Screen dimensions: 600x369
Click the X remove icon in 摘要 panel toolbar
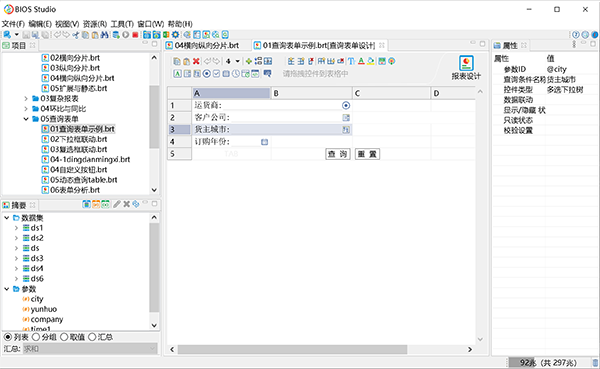tap(127, 204)
